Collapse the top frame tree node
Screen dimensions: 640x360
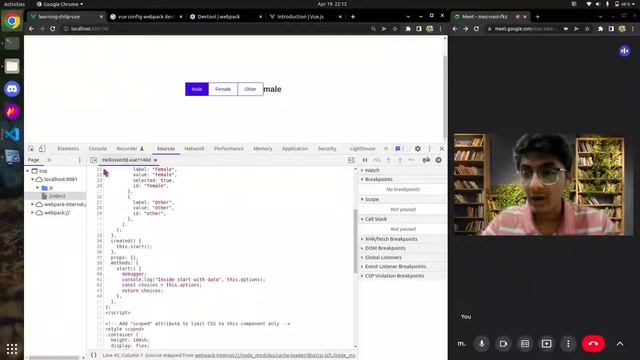(28, 171)
